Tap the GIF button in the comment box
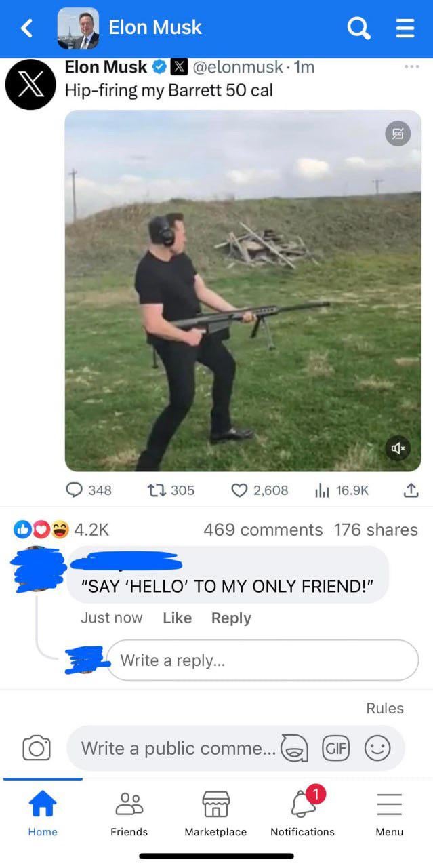 click(x=335, y=747)
